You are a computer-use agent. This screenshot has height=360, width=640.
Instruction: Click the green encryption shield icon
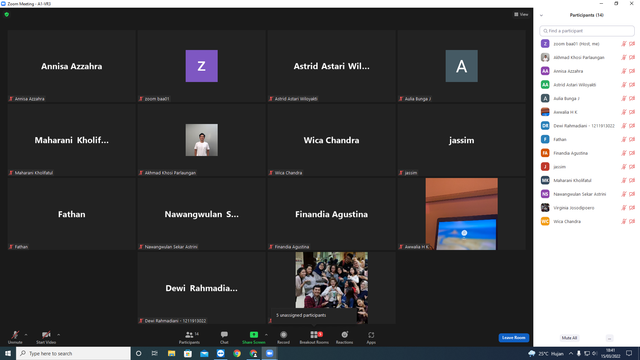[x=7, y=14]
